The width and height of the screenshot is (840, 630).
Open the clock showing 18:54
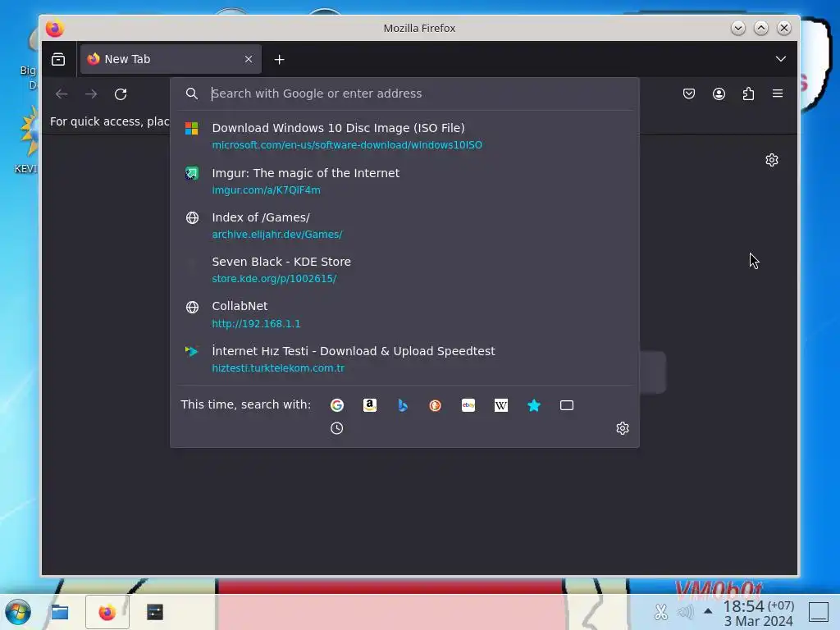coord(759,614)
